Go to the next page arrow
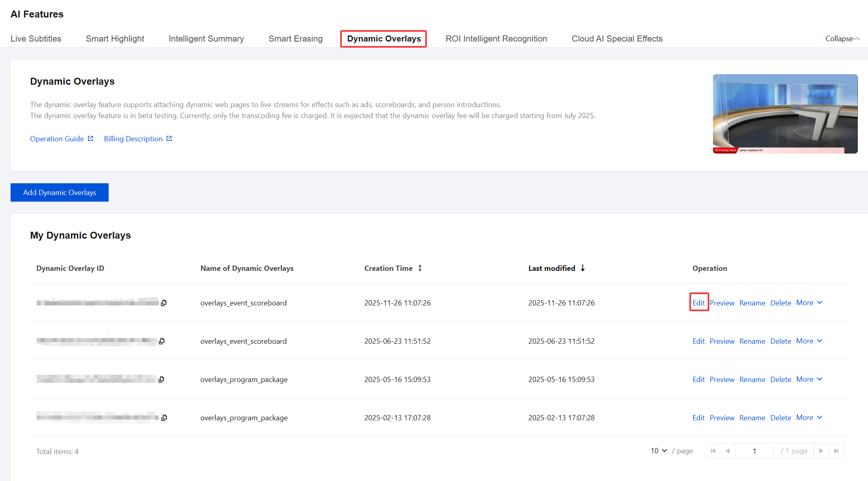 821,451
